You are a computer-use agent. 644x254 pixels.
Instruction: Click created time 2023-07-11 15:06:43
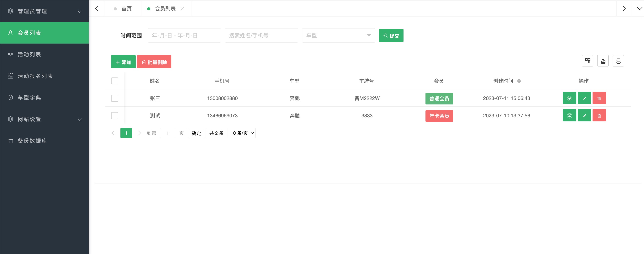click(x=506, y=98)
